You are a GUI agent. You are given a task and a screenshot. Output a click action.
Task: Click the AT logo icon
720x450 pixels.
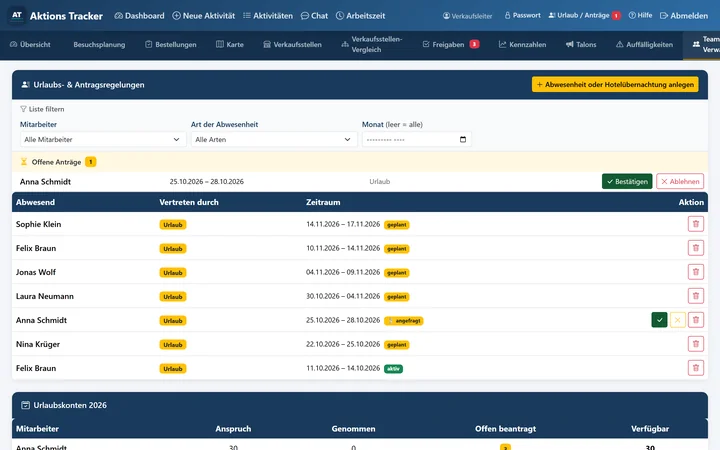tap(17, 15)
